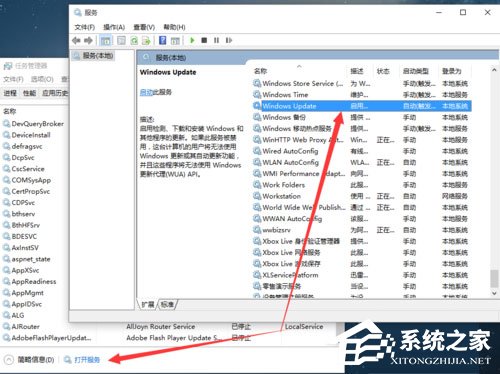Click gear icon beside Work Folders
The width and height of the screenshot is (500, 374).
click(x=257, y=185)
